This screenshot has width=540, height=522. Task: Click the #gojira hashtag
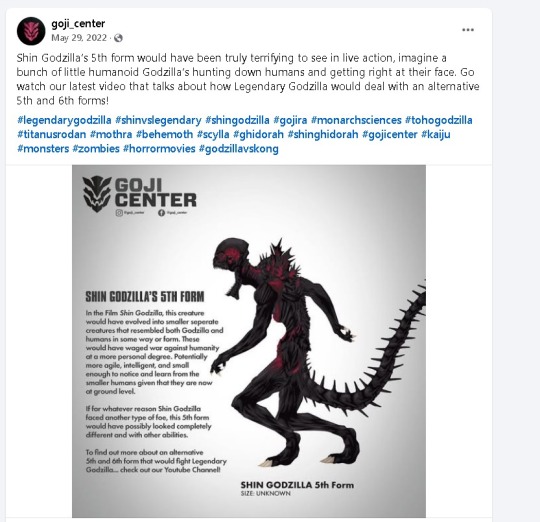(290, 120)
